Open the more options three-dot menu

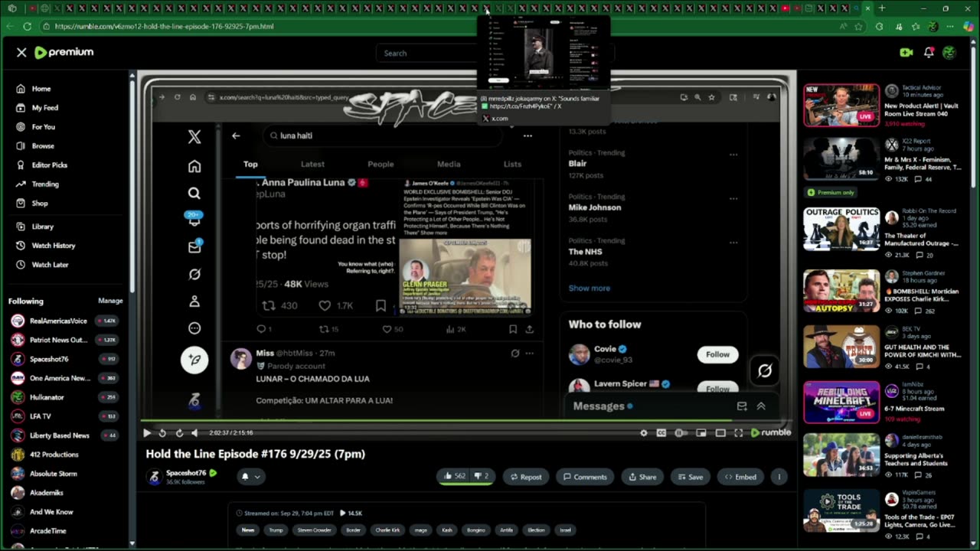tap(779, 477)
